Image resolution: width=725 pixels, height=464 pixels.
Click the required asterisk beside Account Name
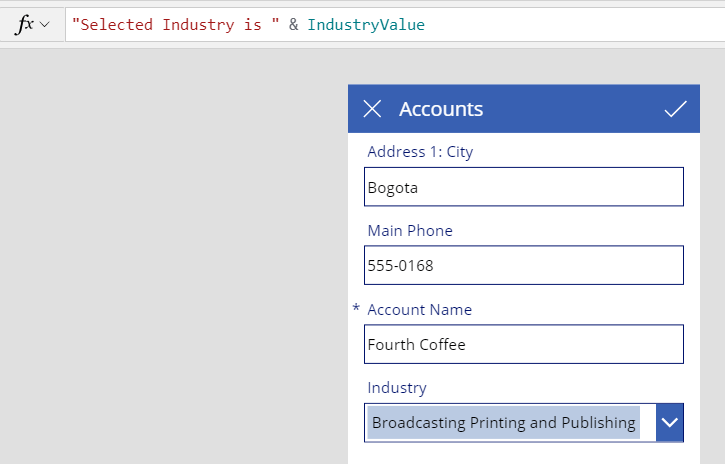point(356,308)
